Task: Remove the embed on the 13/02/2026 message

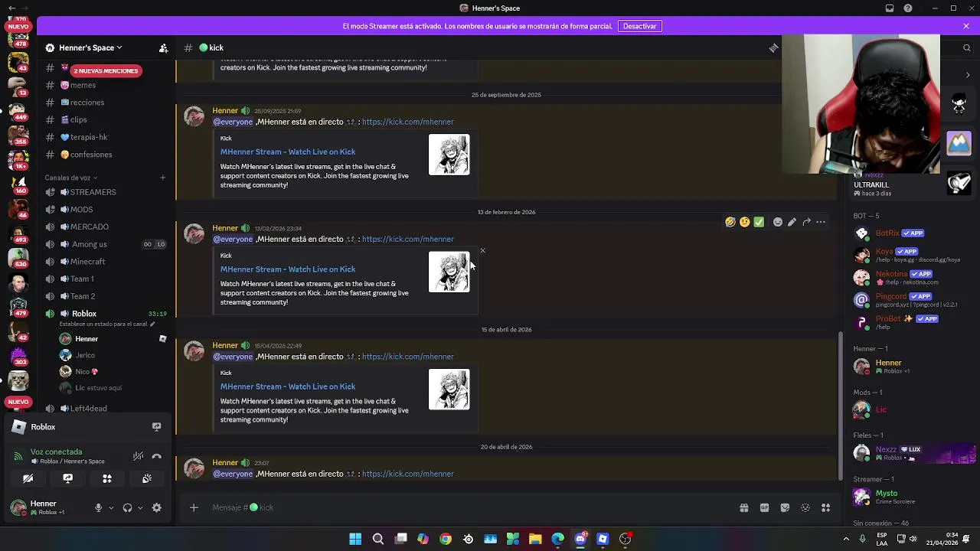Action: pos(482,250)
